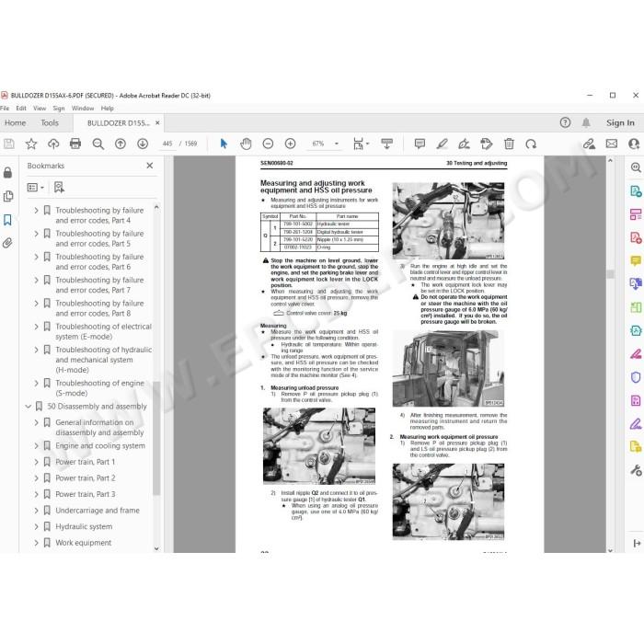
Task: Rotate the page view clockwise
Action: point(531,144)
